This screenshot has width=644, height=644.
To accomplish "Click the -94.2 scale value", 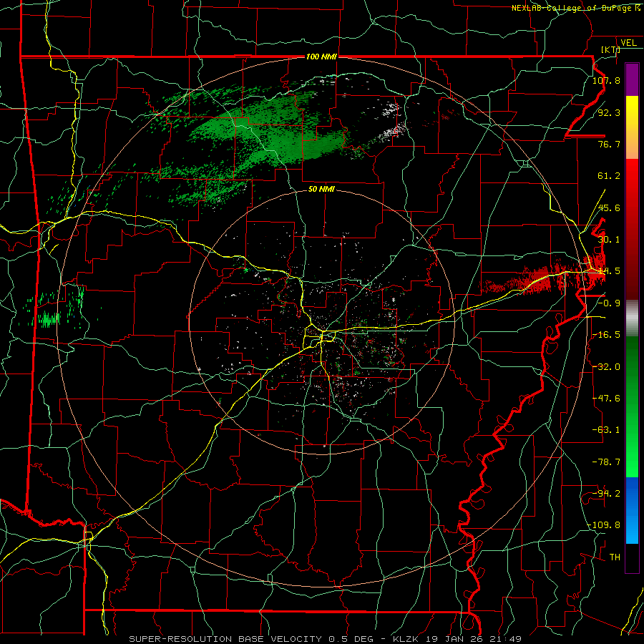I will [x=606, y=494].
